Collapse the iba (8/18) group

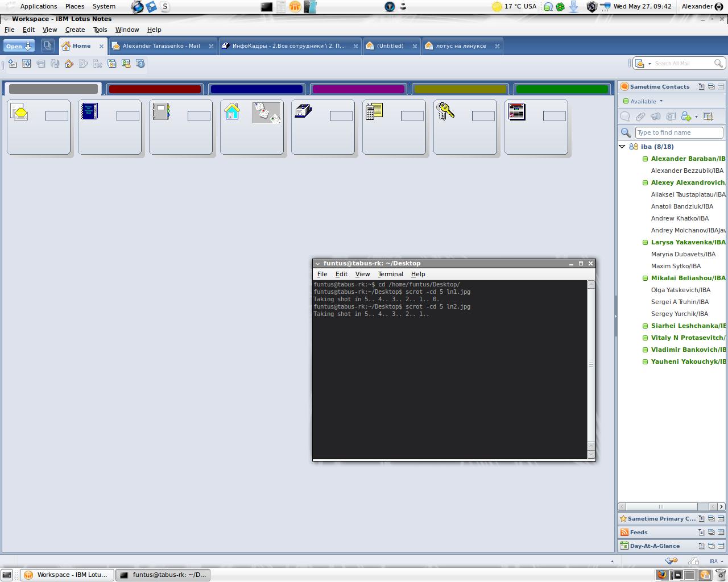click(622, 147)
